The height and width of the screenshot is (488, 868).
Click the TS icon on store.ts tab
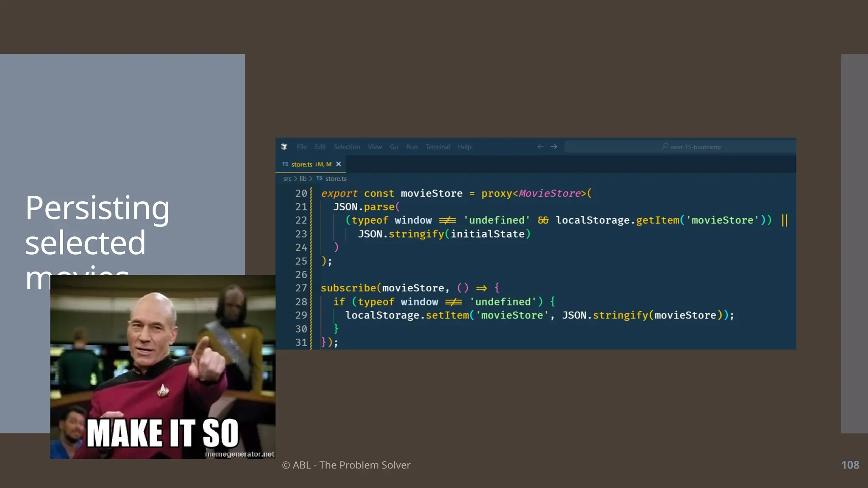click(285, 164)
